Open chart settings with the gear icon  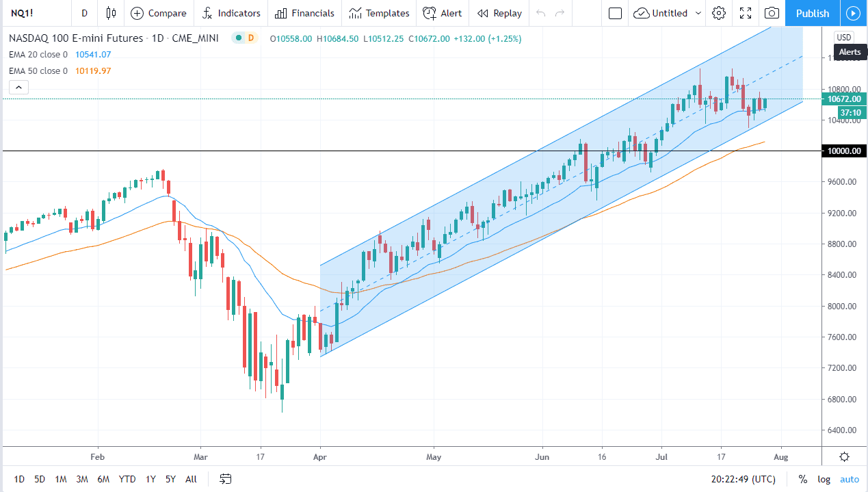[718, 13]
